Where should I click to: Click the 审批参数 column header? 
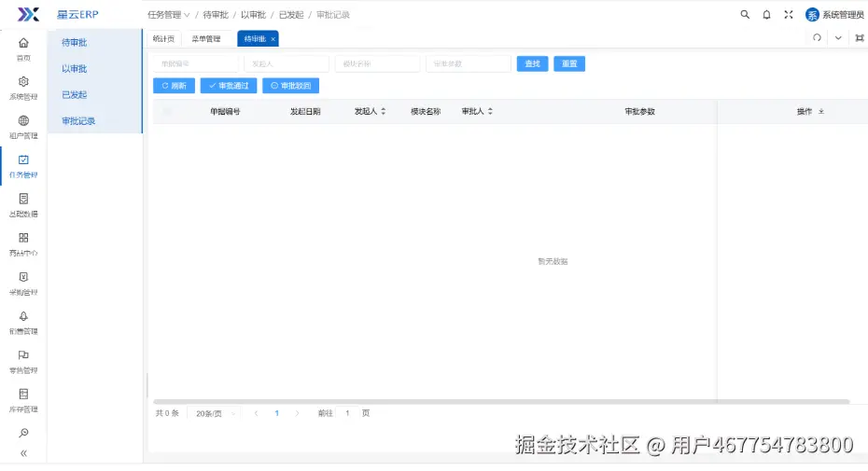[x=640, y=111]
